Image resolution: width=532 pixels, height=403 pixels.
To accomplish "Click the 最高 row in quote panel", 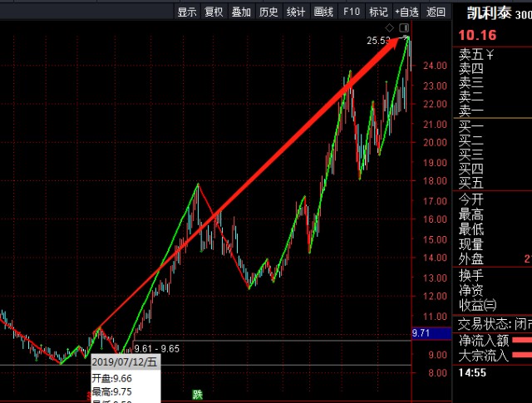I will click(492, 214).
